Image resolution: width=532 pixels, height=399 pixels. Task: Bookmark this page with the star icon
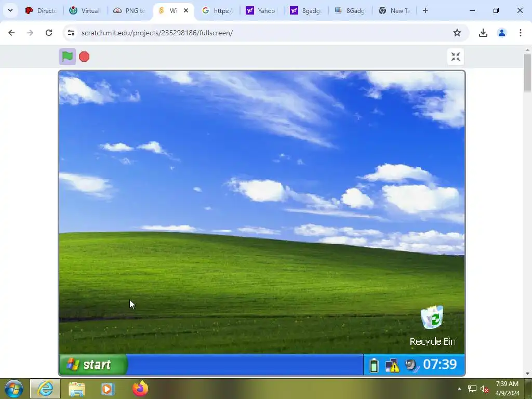point(457,33)
